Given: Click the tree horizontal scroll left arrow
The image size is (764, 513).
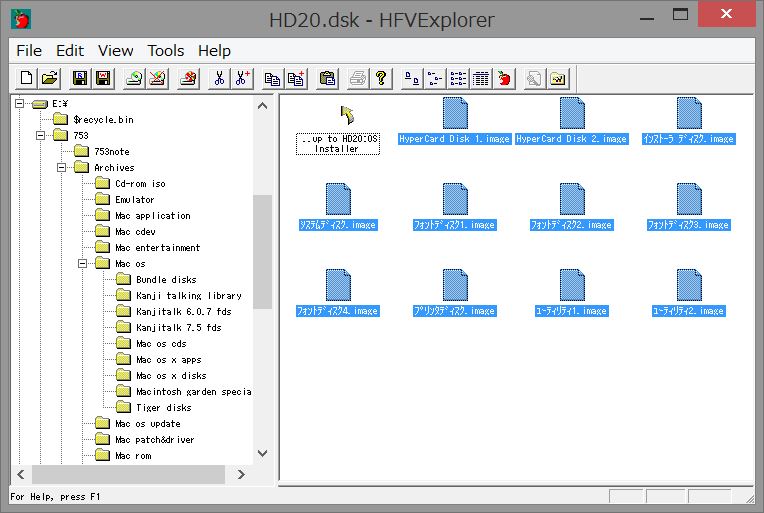Looking at the screenshot, I should pyautogui.click(x=21, y=474).
